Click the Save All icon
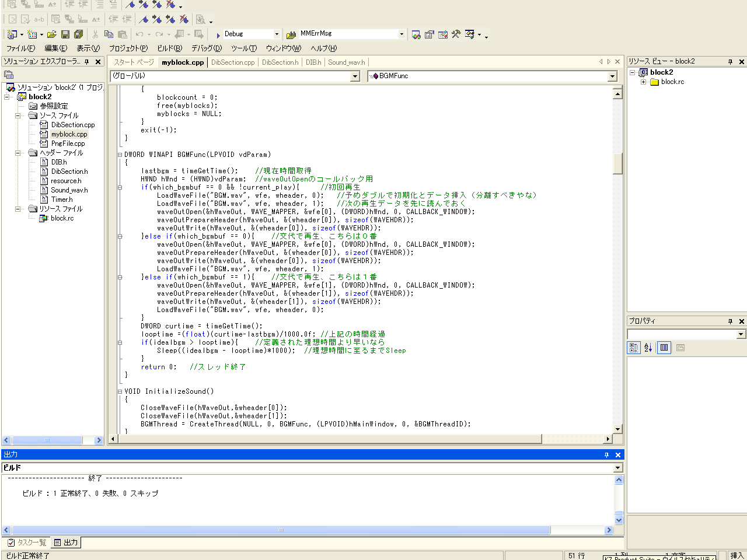This screenshot has height=560, width=747. (x=79, y=34)
